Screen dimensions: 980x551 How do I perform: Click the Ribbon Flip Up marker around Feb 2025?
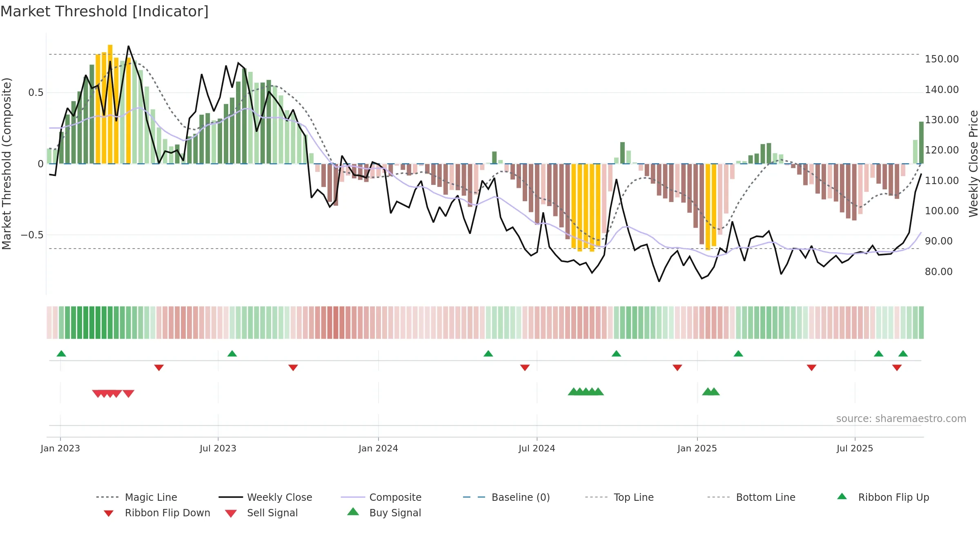pyautogui.click(x=738, y=353)
